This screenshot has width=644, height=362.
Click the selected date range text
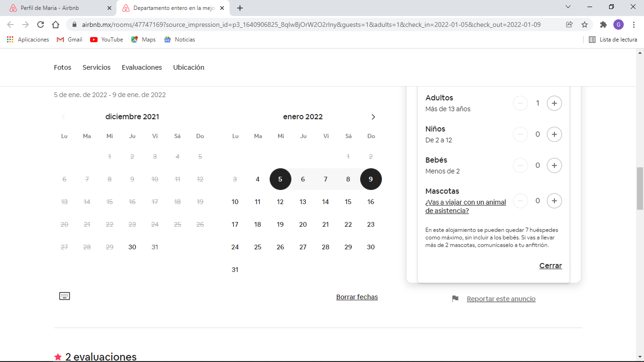coord(110,95)
